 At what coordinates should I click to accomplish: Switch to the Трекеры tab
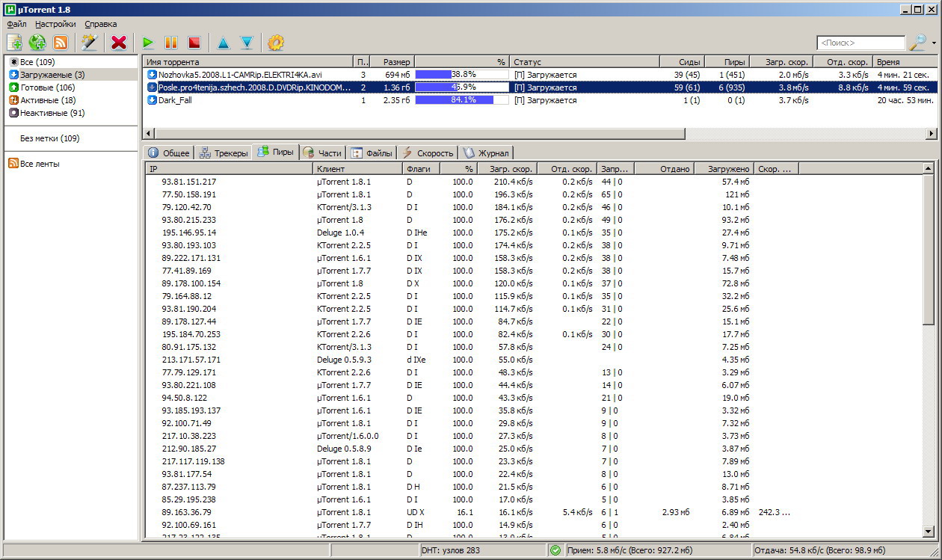coord(224,153)
